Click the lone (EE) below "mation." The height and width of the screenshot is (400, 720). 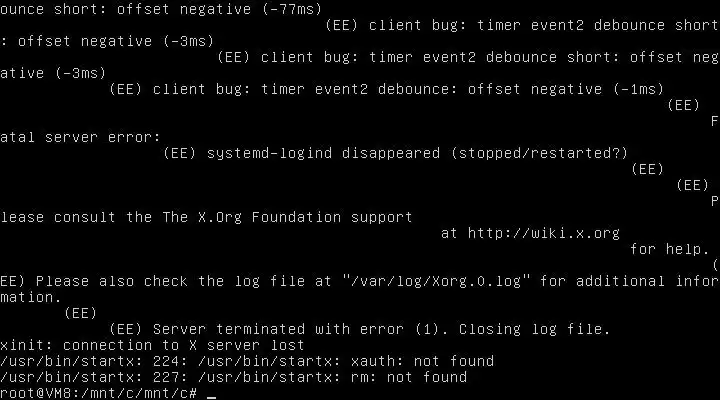[x=80, y=313]
